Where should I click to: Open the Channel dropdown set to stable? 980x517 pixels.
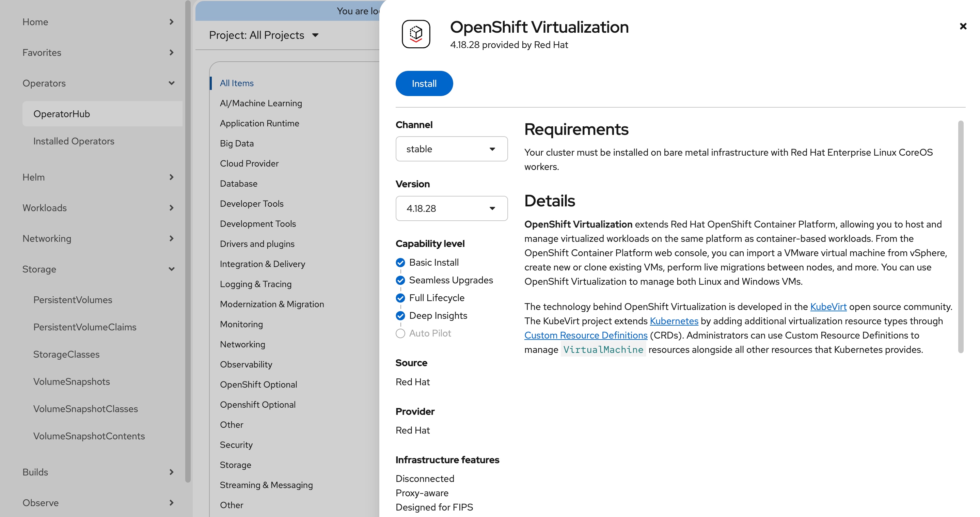[x=452, y=149]
